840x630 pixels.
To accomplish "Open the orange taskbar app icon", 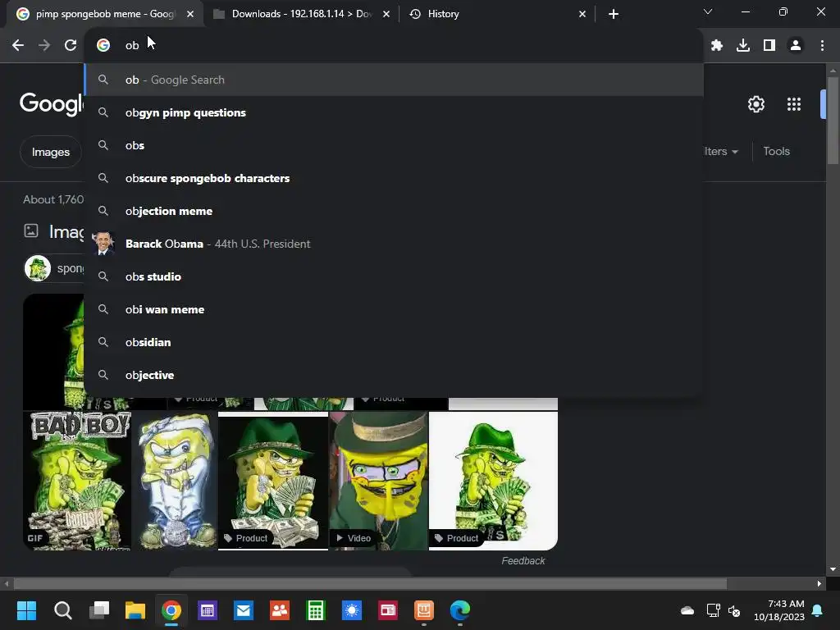I will (424, 610).
